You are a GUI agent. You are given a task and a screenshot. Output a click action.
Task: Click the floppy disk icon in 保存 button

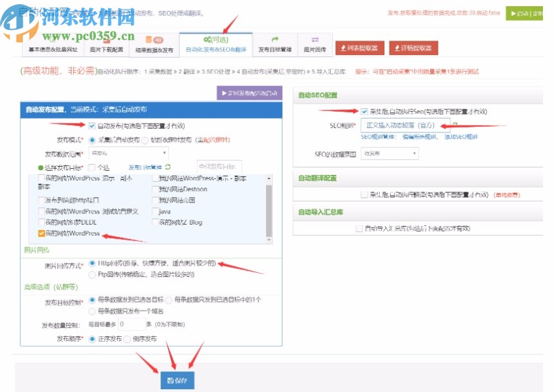(x=170, y=380)
